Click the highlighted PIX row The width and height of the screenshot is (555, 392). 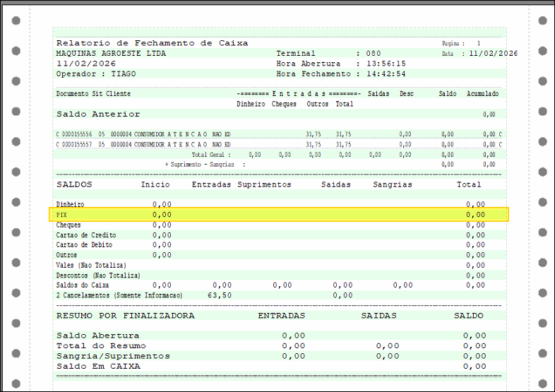pyautogui.click(x=279, y=214)
